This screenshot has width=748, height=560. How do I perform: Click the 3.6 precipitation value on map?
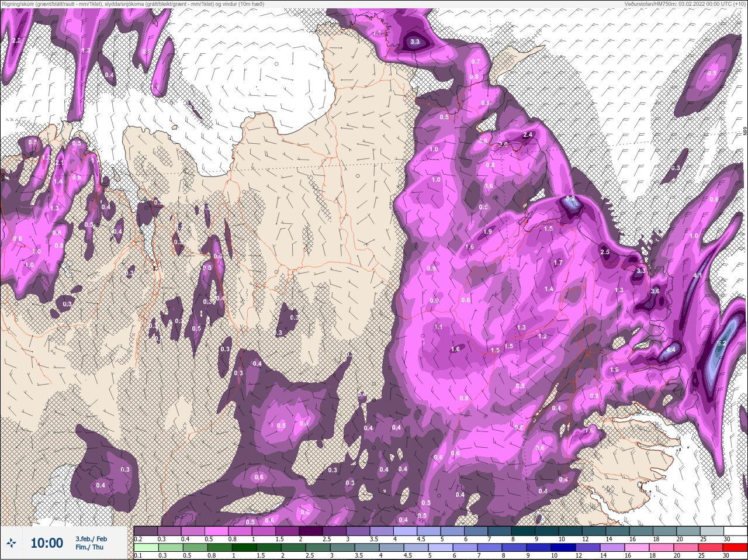(x=655, y=291)
